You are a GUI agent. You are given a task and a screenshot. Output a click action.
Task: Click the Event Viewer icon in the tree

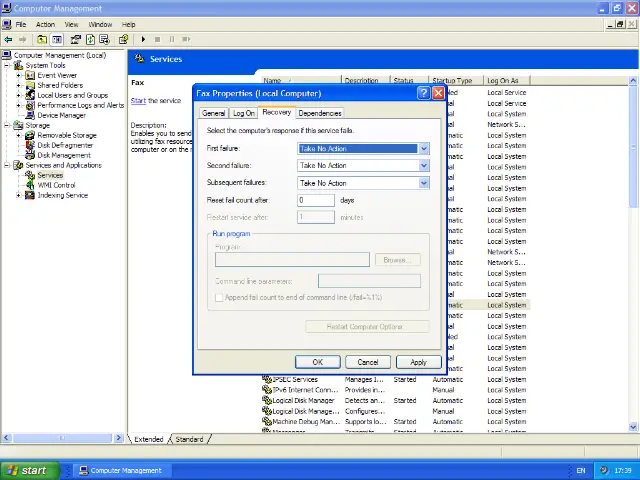[30, 76]
